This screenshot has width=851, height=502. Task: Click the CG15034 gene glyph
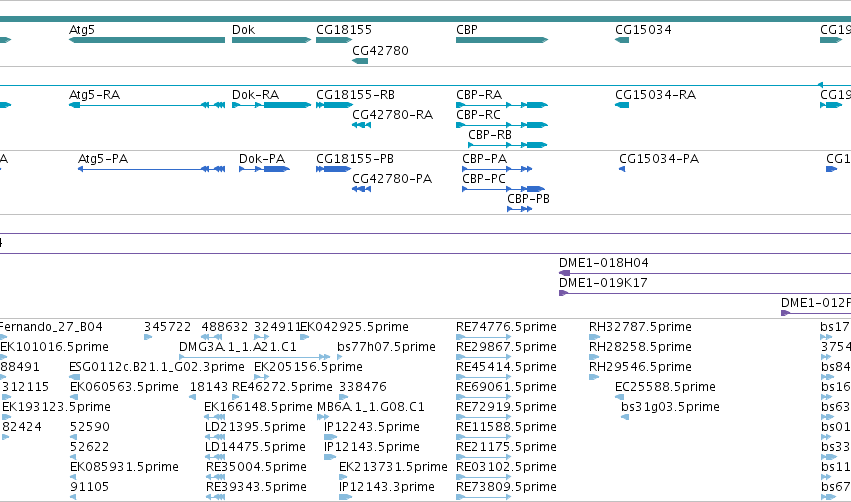click(x=622, y=40)
